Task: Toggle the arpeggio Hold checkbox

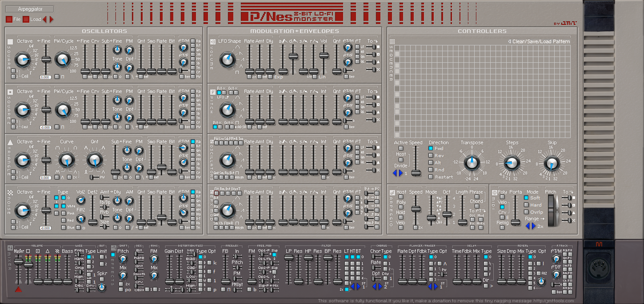Action: 401,218
